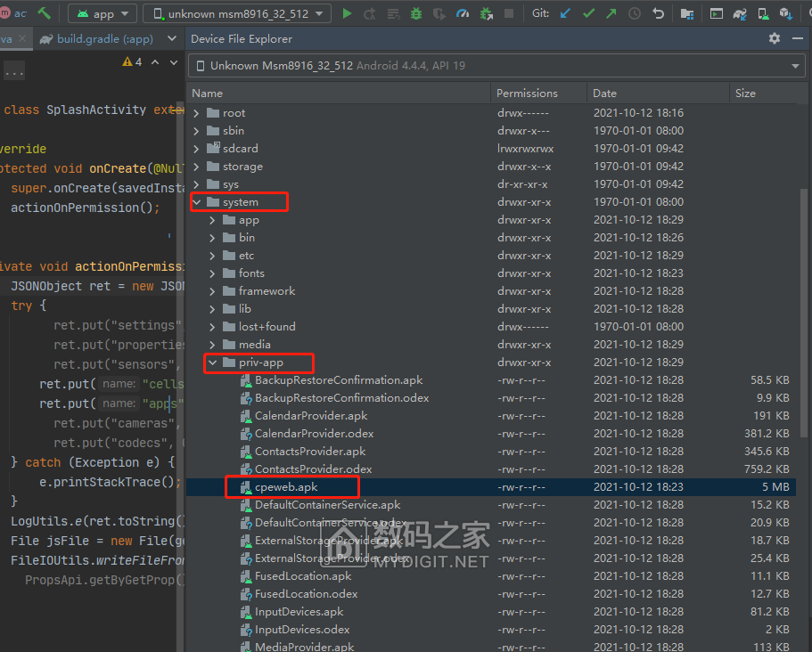This screenshot has width=812, height=652.
Task: Open Project Structure folder icon
Action: [x=687, y=13]
